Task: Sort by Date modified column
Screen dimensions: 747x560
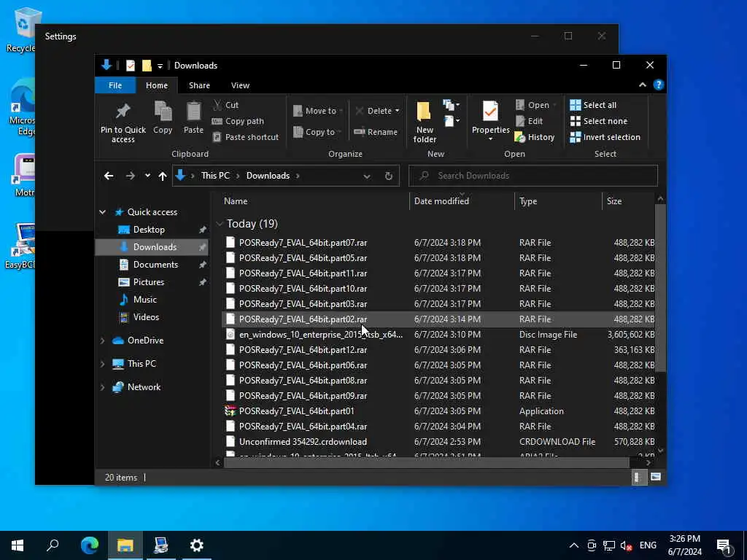Action: tap(462, 201)
